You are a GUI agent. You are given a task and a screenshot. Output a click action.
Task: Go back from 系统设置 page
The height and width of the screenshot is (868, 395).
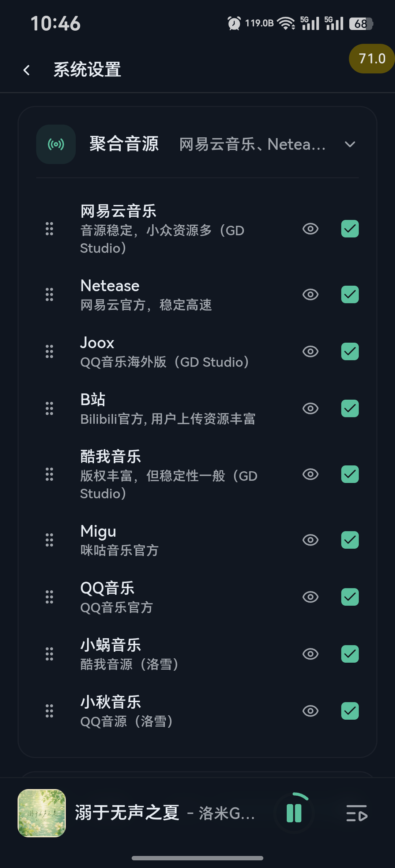pos(26,70)
